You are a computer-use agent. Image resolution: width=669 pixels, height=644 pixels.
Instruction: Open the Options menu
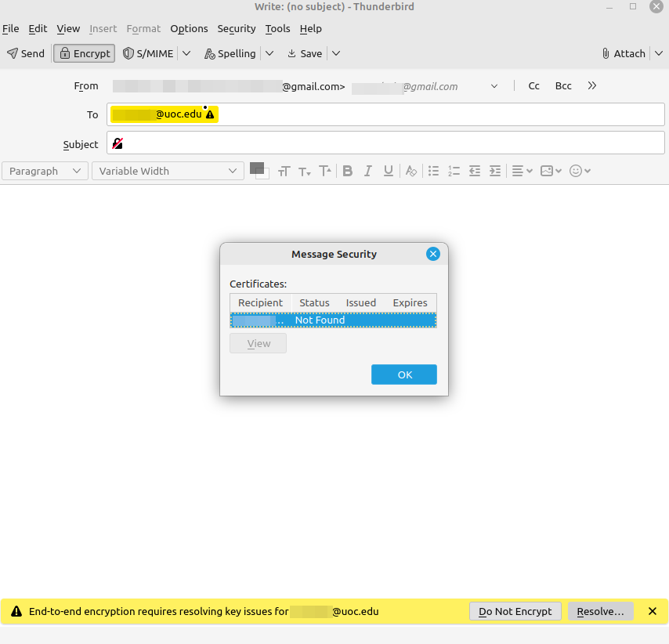tap(189, 28)
